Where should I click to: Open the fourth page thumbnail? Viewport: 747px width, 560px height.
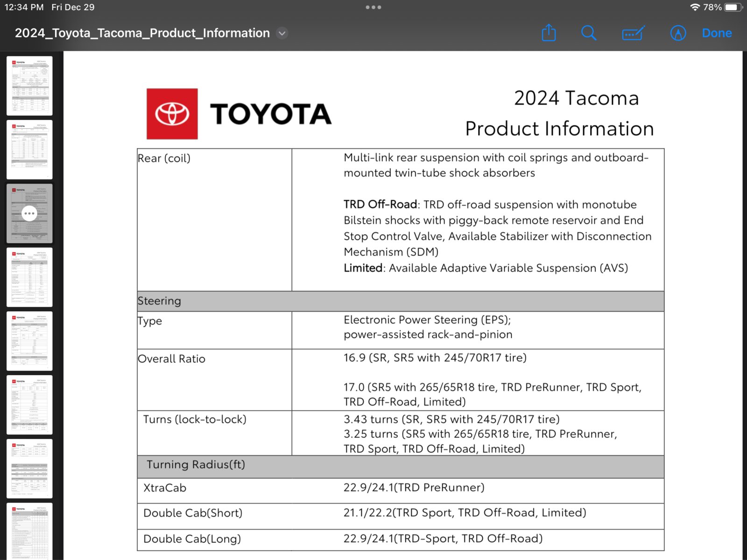pos(29,277)
